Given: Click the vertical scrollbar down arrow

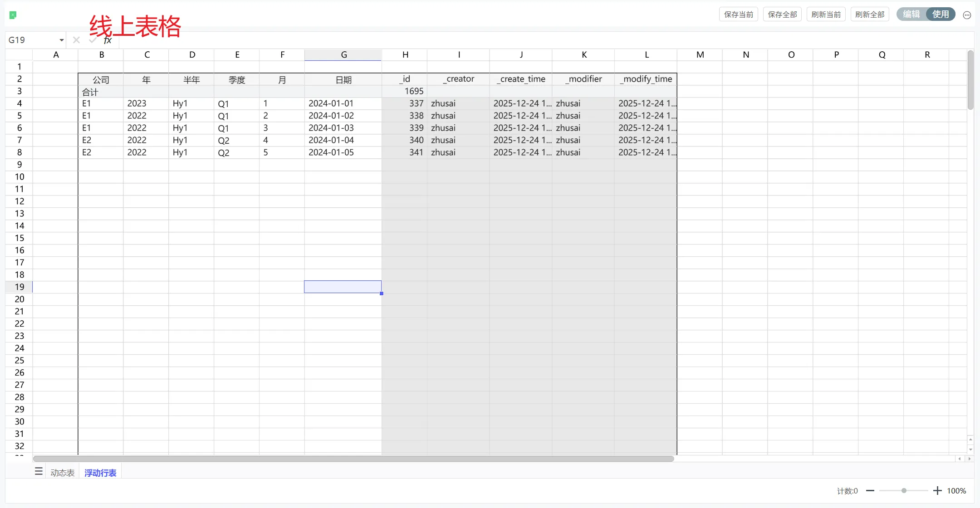Looking at the screenshot, I should 970,449.
